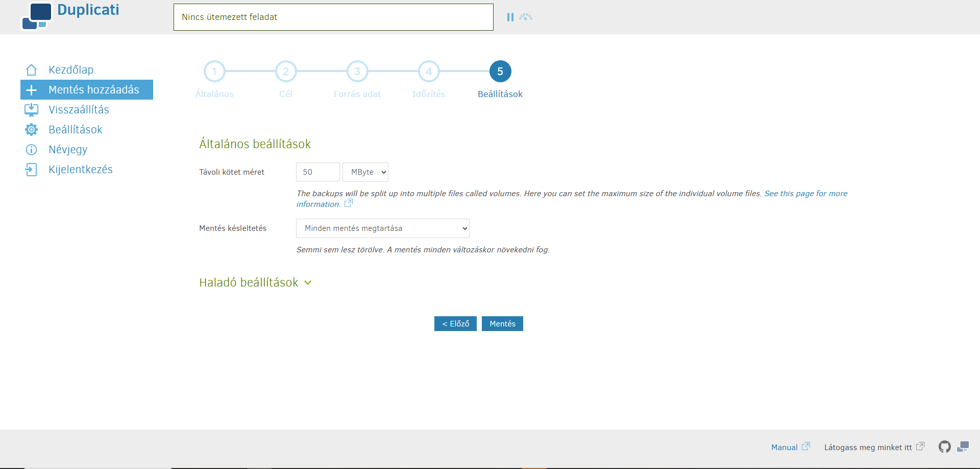The width and height of the screenshot is (980, 469).
Task: Open the GitHub icon in footer
Action: pyautogui.click(x=944, y=447)
